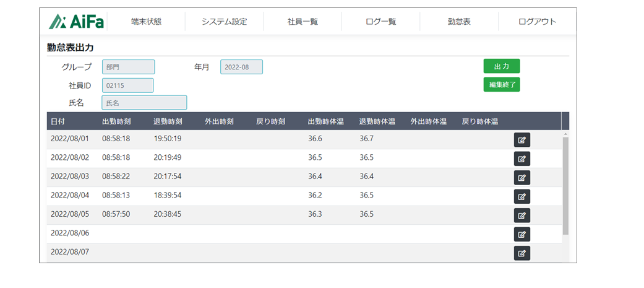Go to the 社員一覧 page
Viewport: 644px width, 288px height.
click(303, 22)
